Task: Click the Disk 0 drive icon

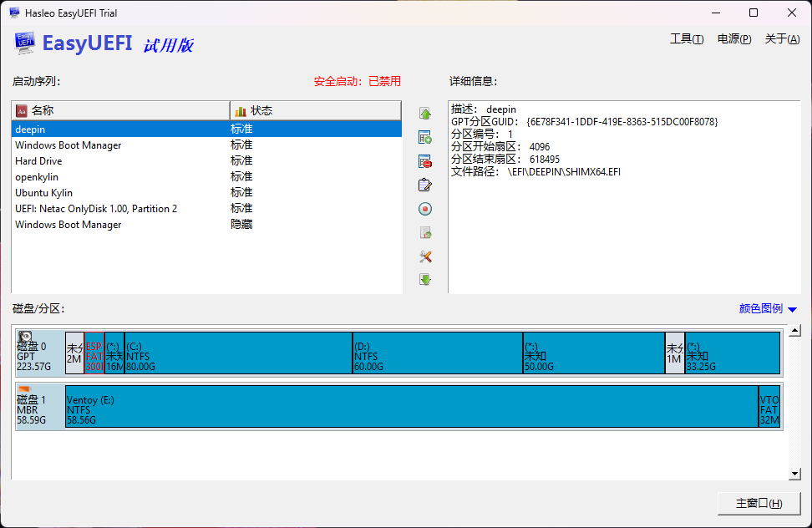Action: (x=25, y=337)
